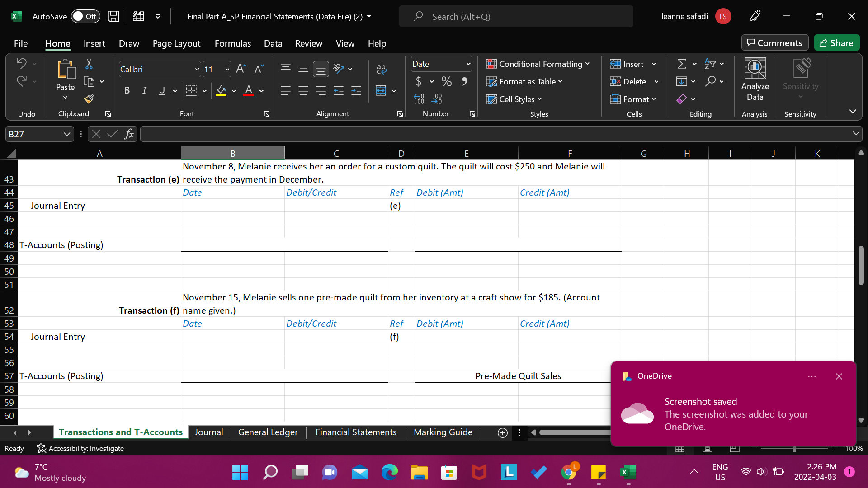Open Conditional Formatting options
This screenshot has width=868, height=488.
[x=537, y=64]
